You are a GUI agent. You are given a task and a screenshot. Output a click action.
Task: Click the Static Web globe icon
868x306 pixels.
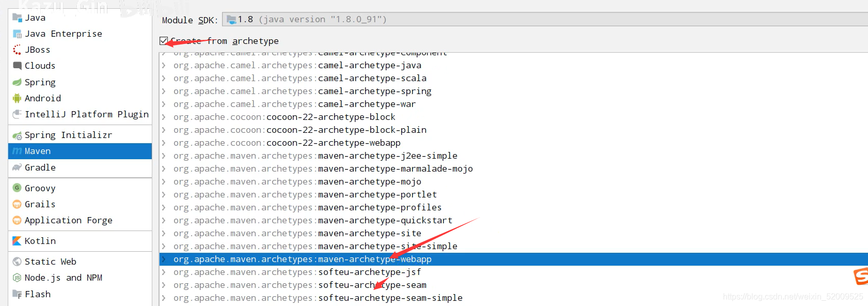17,262
